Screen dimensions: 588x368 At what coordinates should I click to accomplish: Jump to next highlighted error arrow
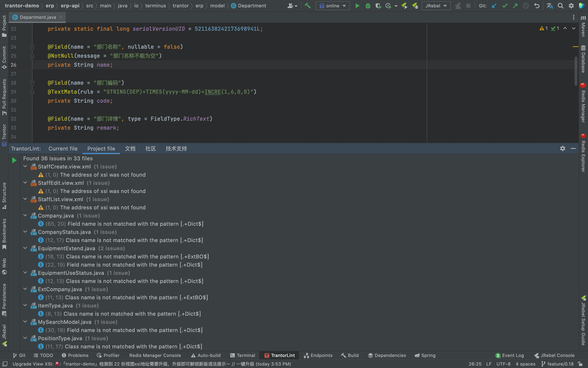tap(574, 28)
